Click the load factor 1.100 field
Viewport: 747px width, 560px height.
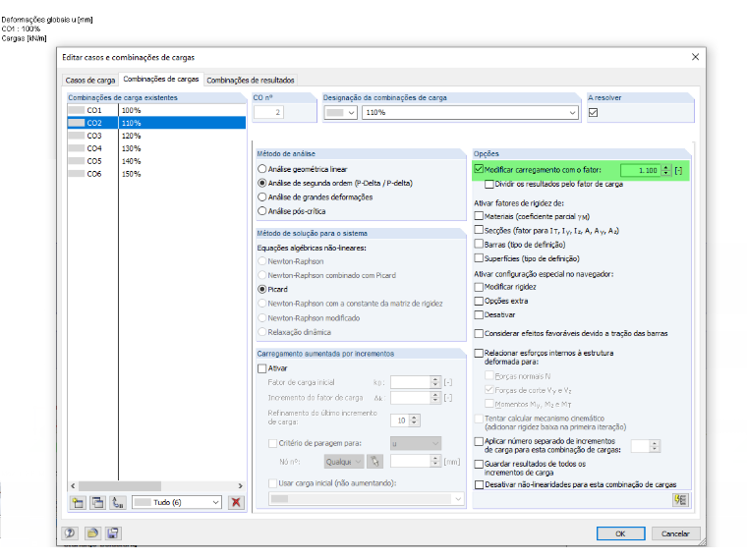641,171
